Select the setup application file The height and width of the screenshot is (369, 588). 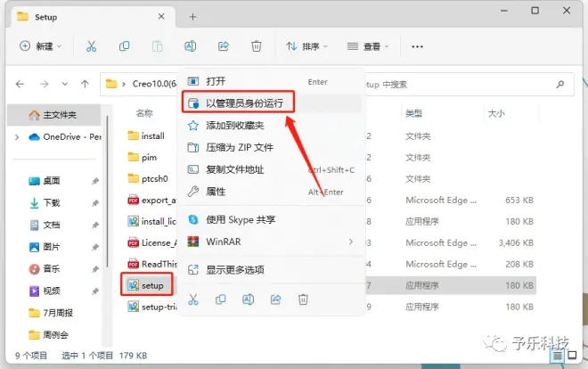click(x=146, y=286)
